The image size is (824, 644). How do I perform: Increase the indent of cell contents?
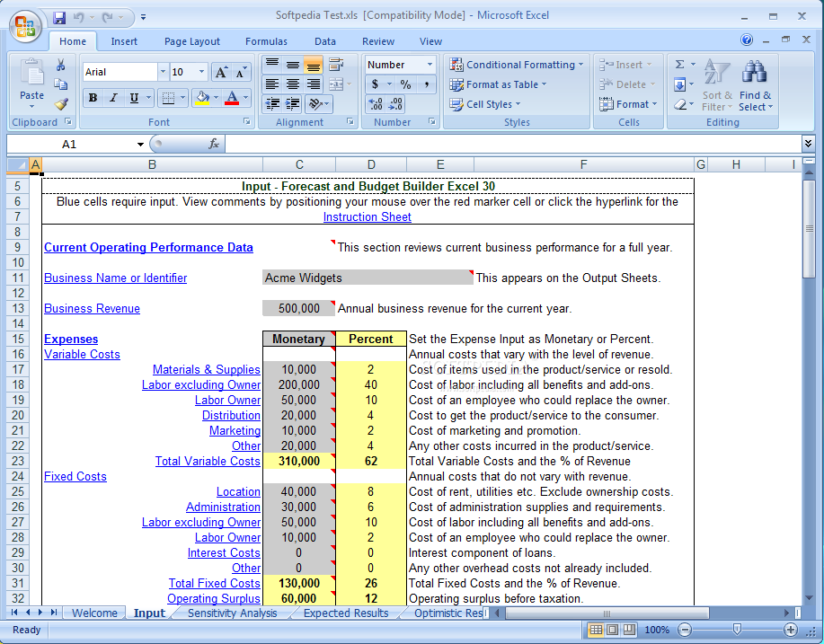point(292,104)
